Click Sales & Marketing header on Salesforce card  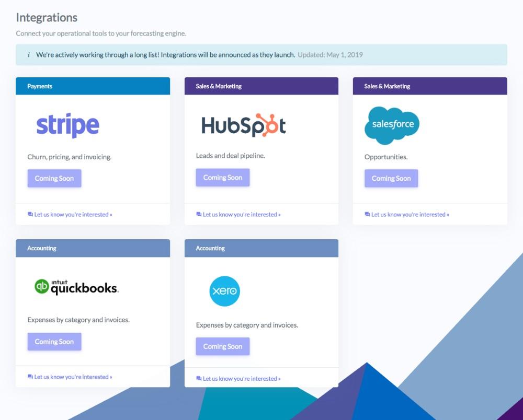click(430, 86)
